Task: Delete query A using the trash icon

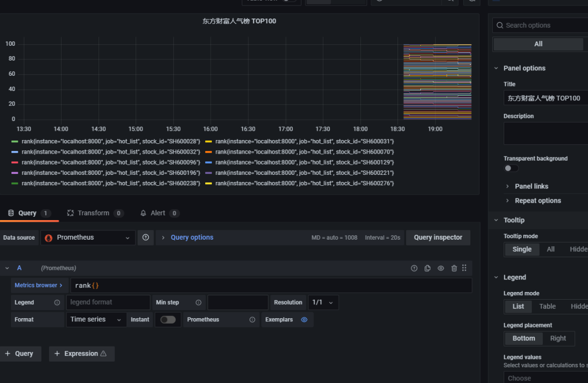Action: click(454, 268)
